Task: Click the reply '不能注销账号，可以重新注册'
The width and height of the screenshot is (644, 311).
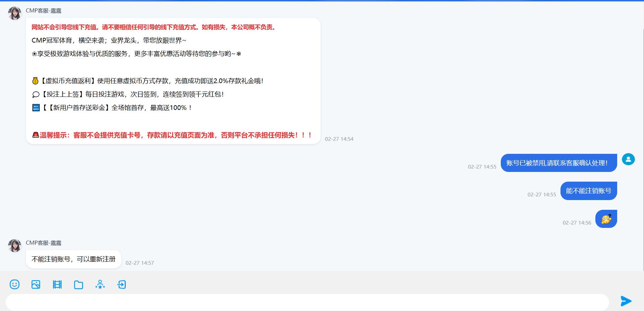Action: coord(73,259)
